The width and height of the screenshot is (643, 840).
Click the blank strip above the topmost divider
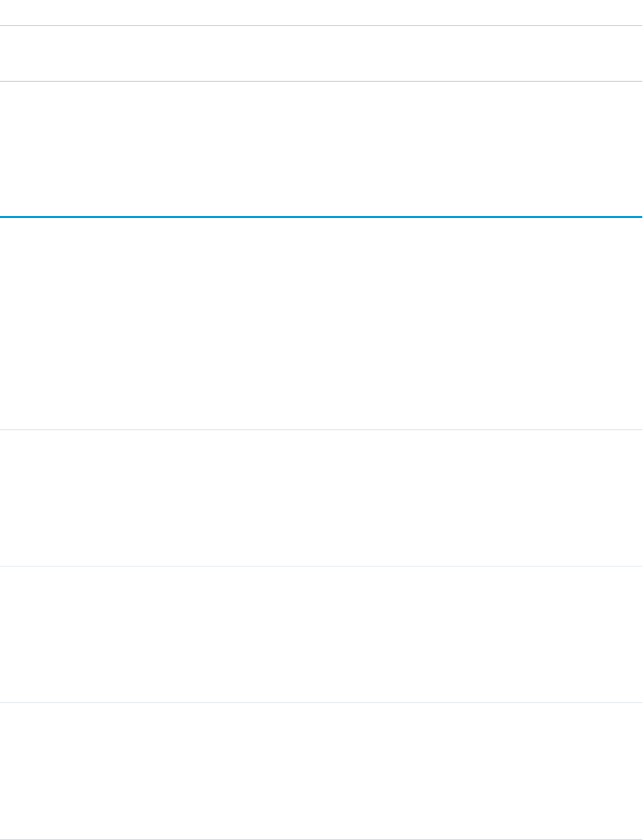[x=321, y=12]
